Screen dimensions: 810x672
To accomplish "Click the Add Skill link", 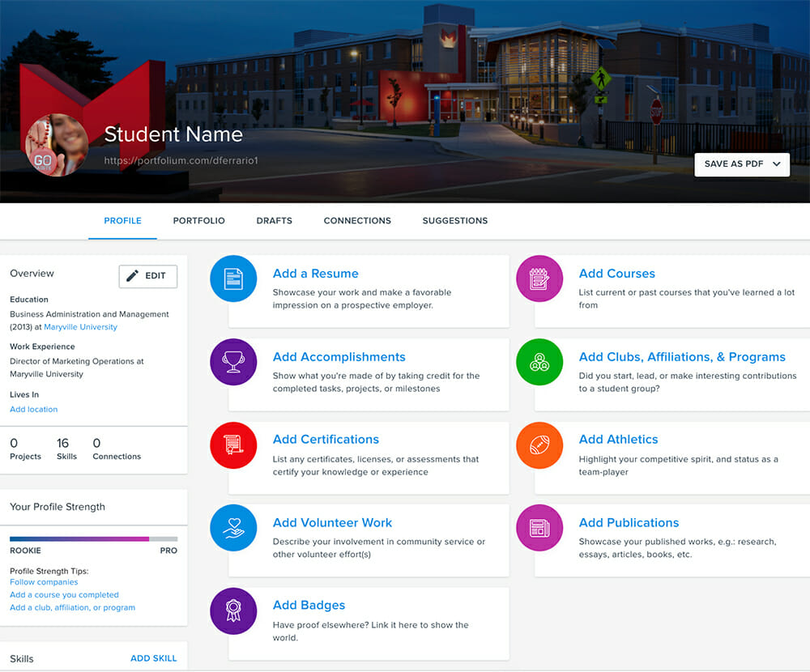I will (153, 658).
